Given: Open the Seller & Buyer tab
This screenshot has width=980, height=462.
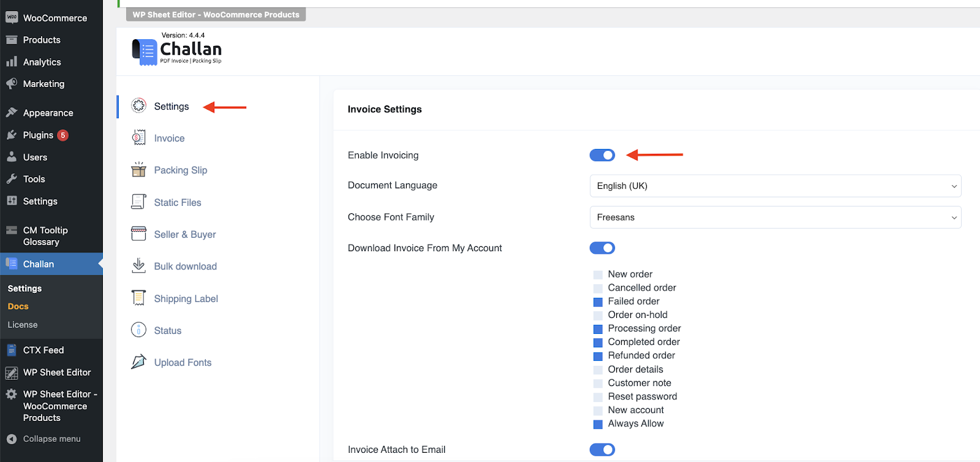Looking at the screenshot, I should 185,234.
